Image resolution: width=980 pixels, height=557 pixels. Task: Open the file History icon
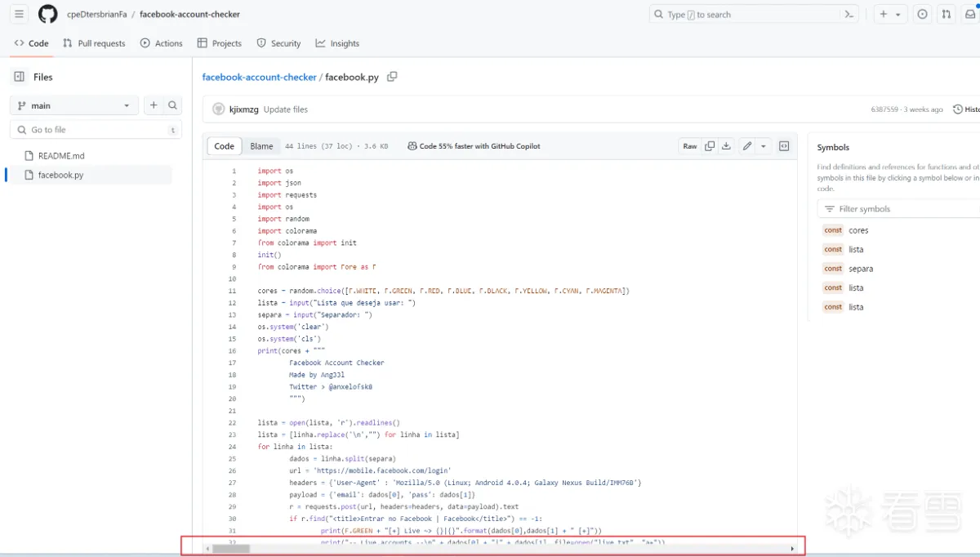[x=958, y=109]
